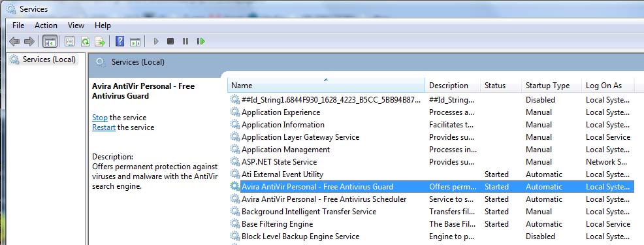The image size is (644, 245).
Task: Click gear icon of Block Level Backup Engine
Action: [235, 237]
